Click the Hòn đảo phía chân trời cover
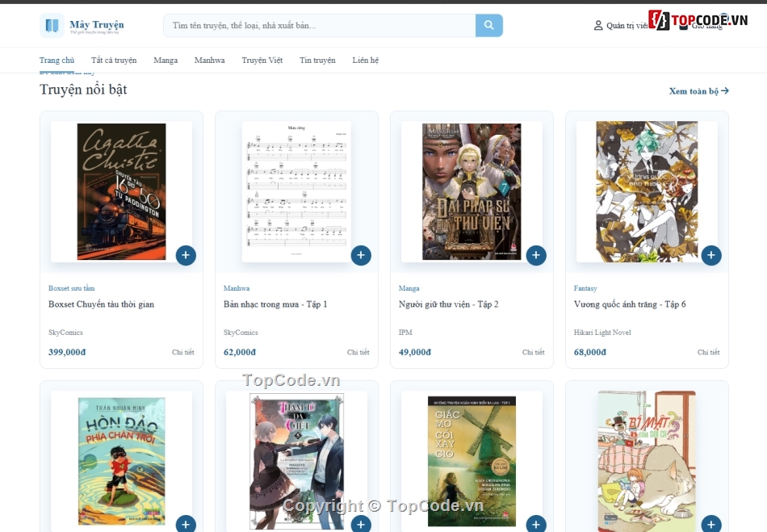Image resolution: width=767 pixels, height=532 pixels. tap(121, 461)
